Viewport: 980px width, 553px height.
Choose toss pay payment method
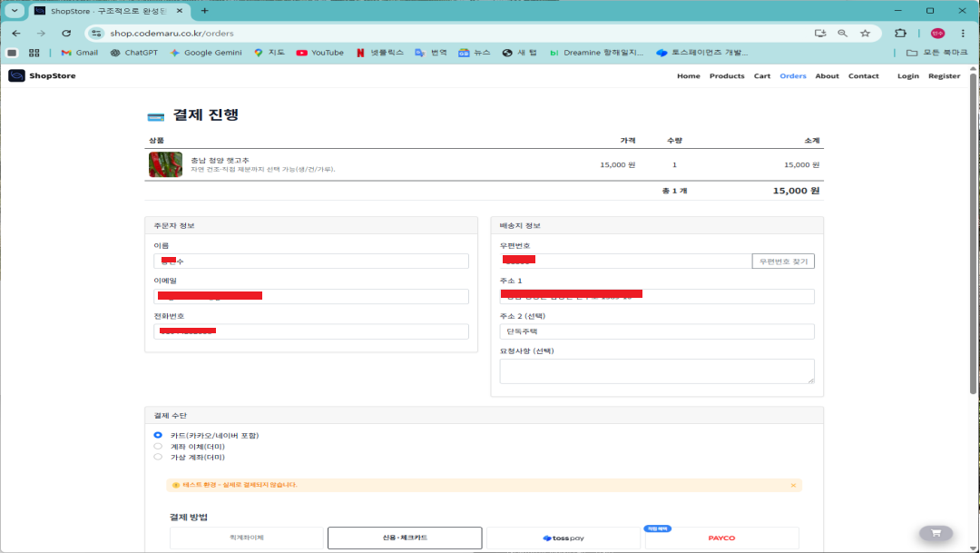(x=563, y=538)
